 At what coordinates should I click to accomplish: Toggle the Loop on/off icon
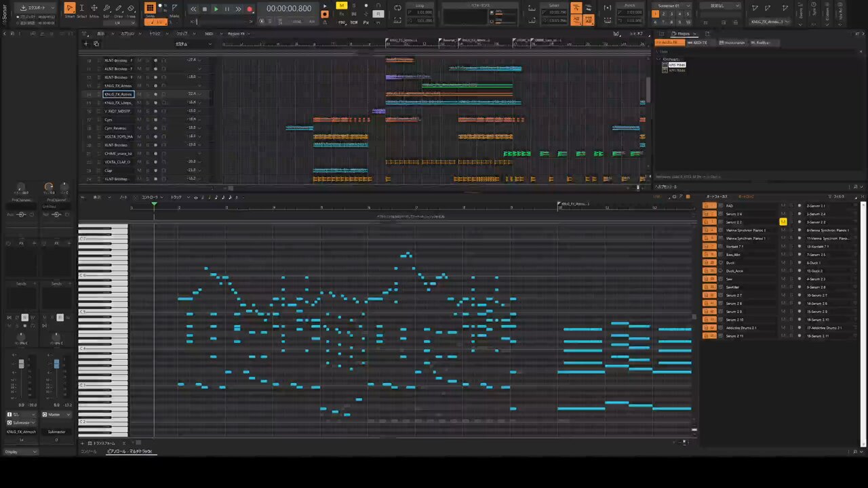click(x=397, y=8)
